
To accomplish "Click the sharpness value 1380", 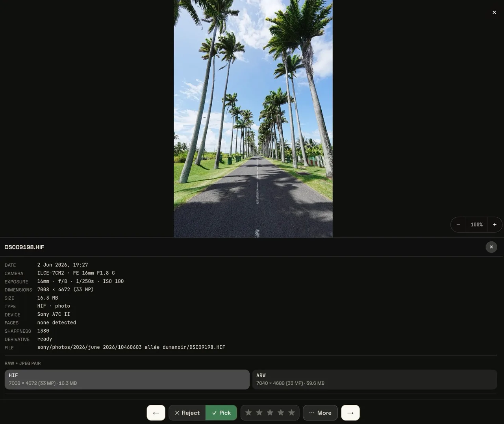I will [x=43, y=331].
